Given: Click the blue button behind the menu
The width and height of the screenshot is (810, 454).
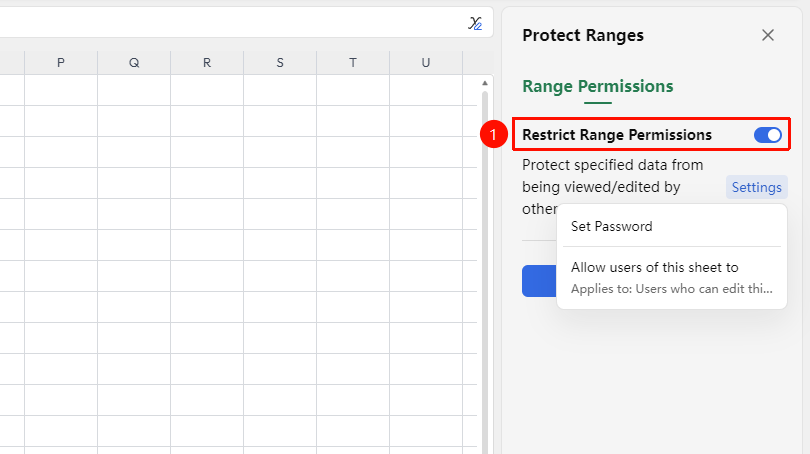Looking at the screenshot, I should click(x=539, y=280).
